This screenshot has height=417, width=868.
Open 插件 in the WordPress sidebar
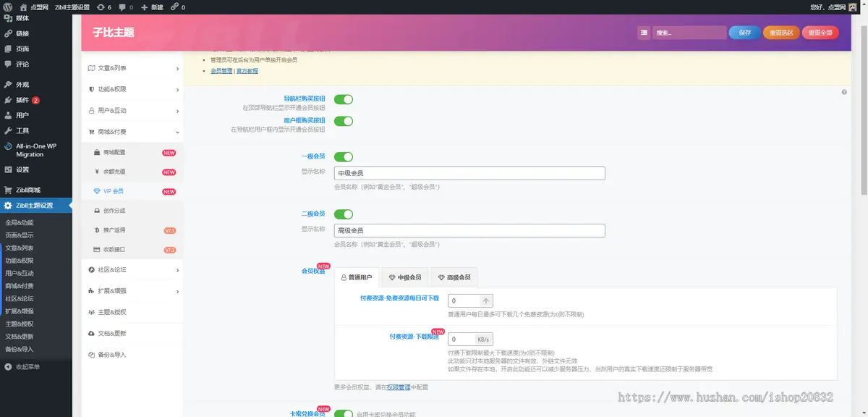pos(36,100)
